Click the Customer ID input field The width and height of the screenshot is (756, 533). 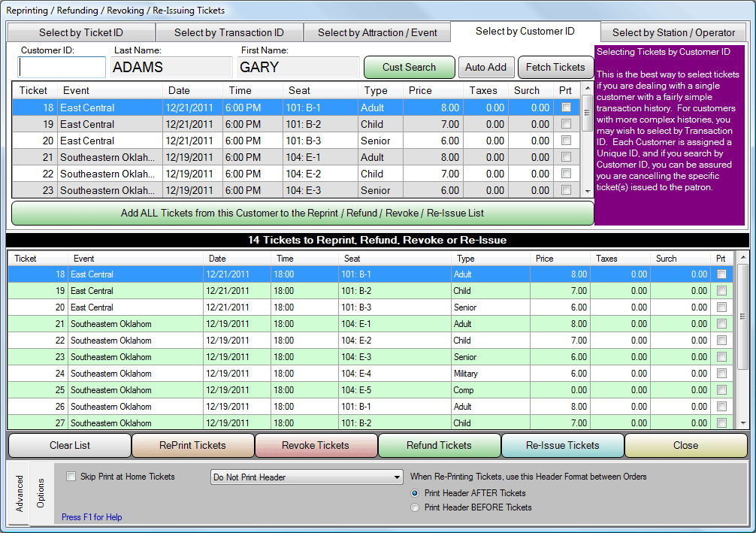pos(62,68)
